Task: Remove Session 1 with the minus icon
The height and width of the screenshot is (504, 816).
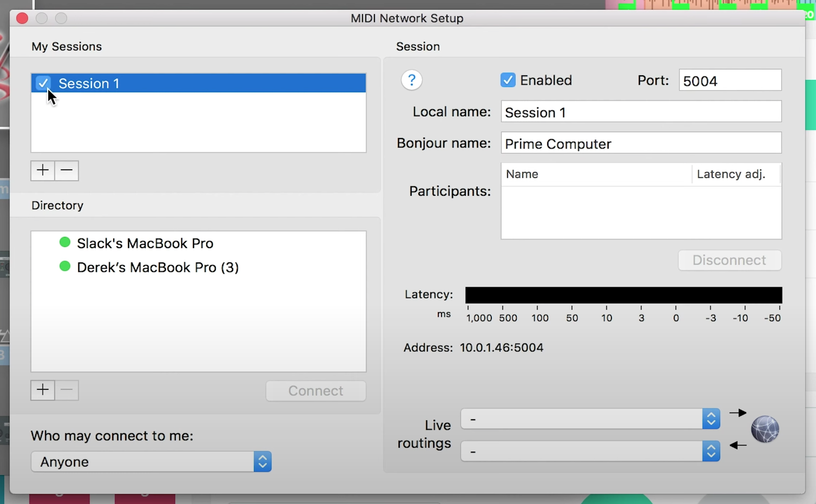Action: tap(67, 170)
